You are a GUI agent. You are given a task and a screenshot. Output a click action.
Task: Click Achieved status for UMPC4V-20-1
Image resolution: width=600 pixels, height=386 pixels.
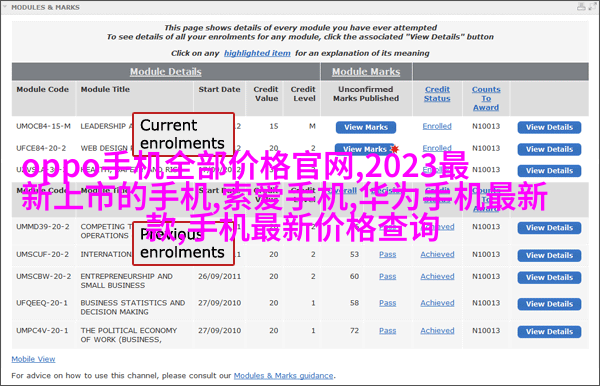tap(437, 331)
